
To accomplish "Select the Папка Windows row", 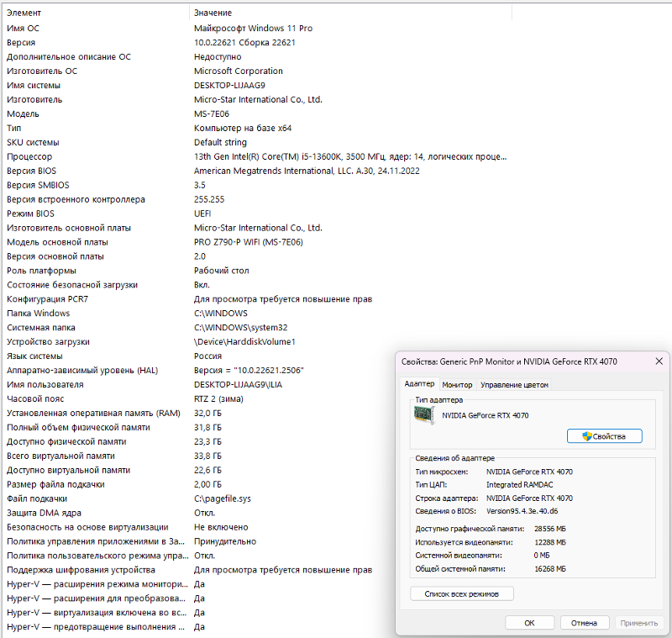I will coord(257,313).
